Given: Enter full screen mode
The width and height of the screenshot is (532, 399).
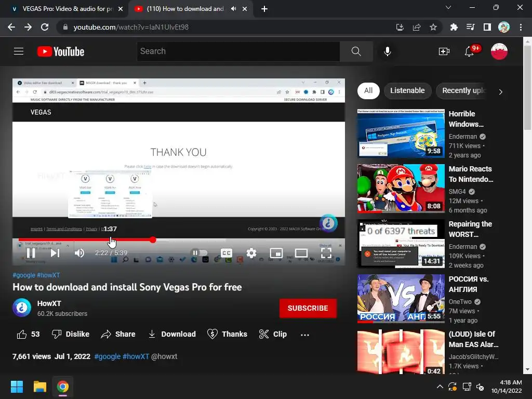Looking at the screenshot, I should coord(326,253).
